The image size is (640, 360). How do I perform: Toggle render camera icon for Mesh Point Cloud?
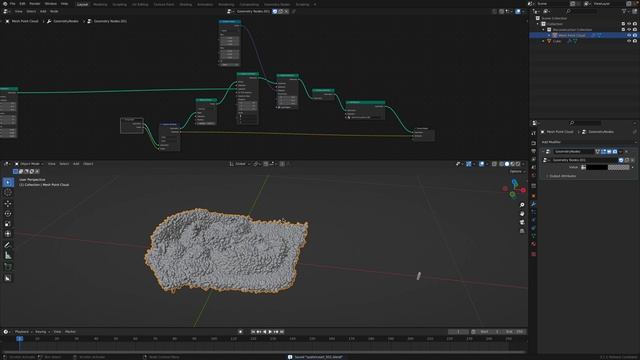[635, 36]
